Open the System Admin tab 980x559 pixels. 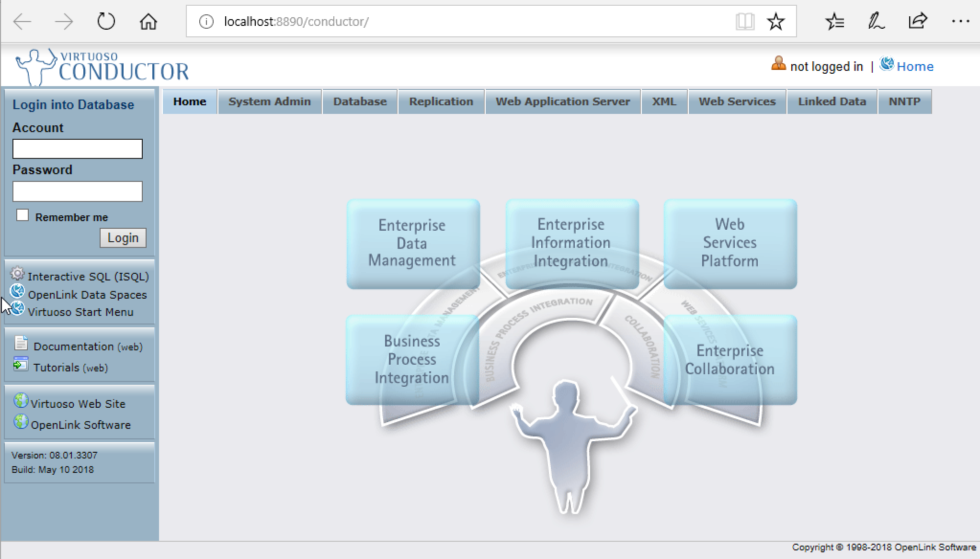pyautogui.click(x=270, y=101)
